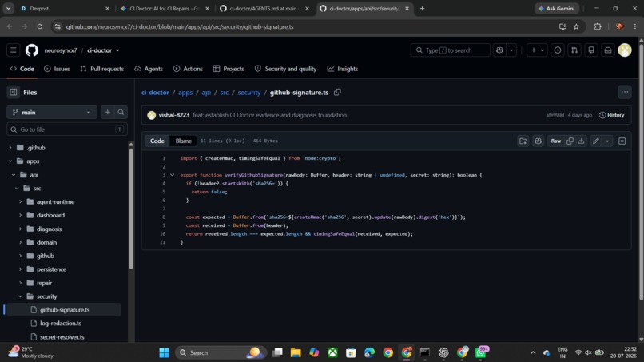This screenshot has width=644, height=362.
Task: Open the security breadcrumb link
Action: click(x=249, y=92)
